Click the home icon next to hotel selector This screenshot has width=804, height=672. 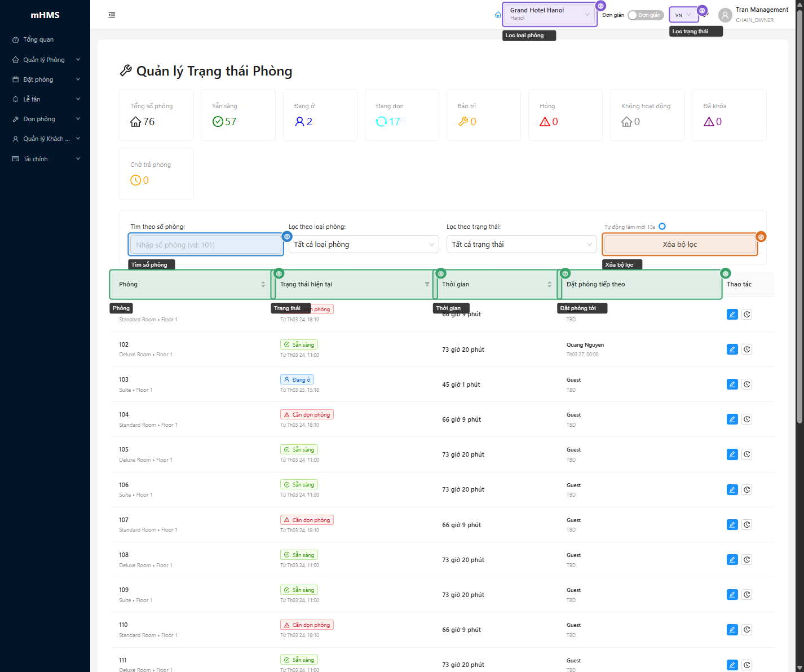pyautogui.click(x=498, y=15)
